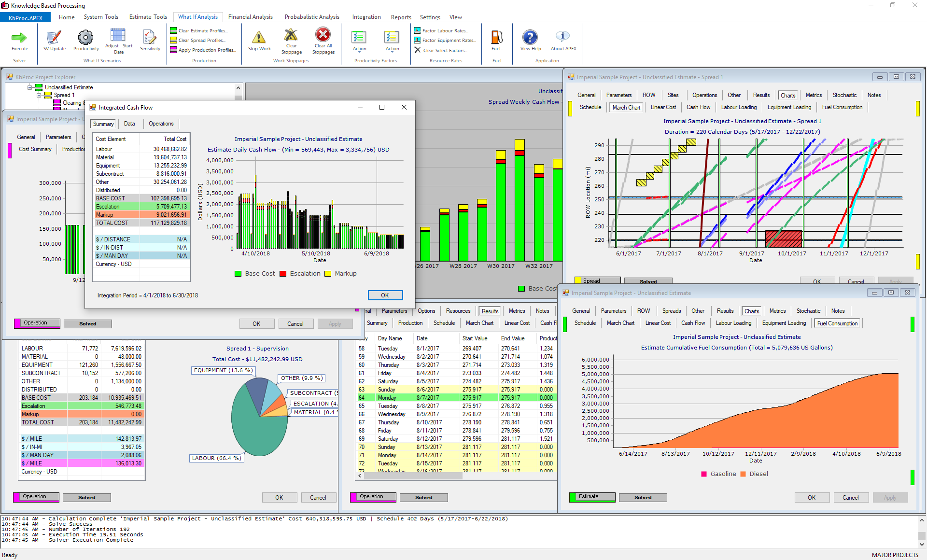
Task: Open the Fuel pump settings
Action: tap(497, 39)
